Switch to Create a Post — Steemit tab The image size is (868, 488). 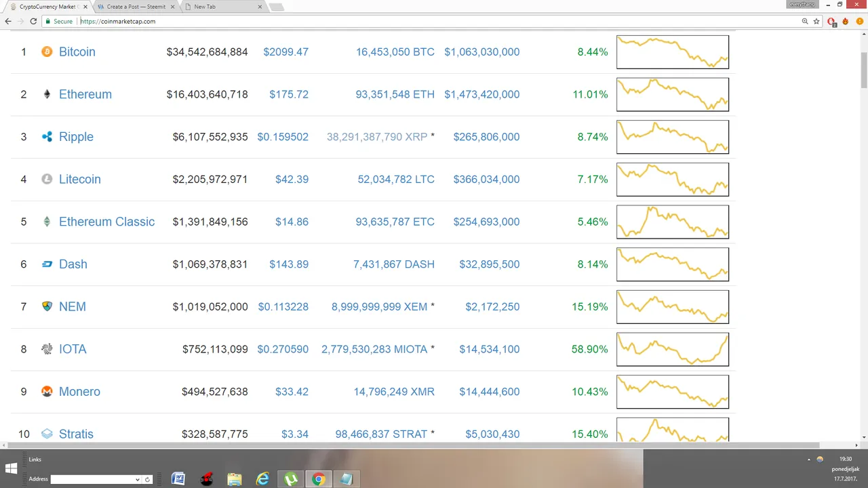tap(136, 6)
